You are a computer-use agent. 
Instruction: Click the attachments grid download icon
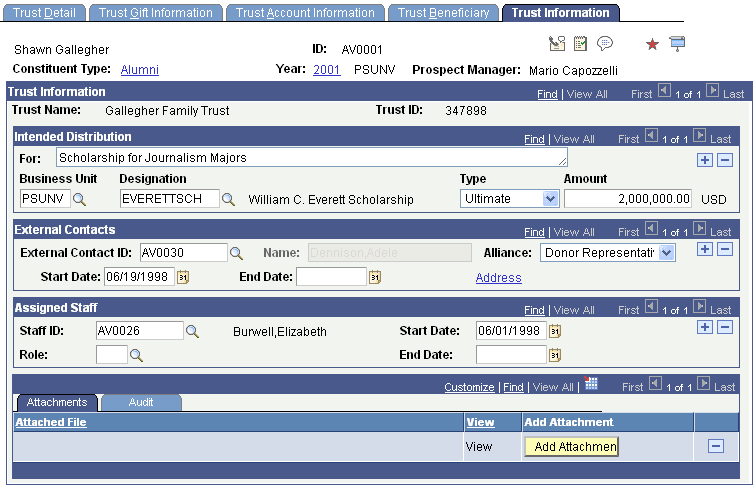click(x=591, y=384)
